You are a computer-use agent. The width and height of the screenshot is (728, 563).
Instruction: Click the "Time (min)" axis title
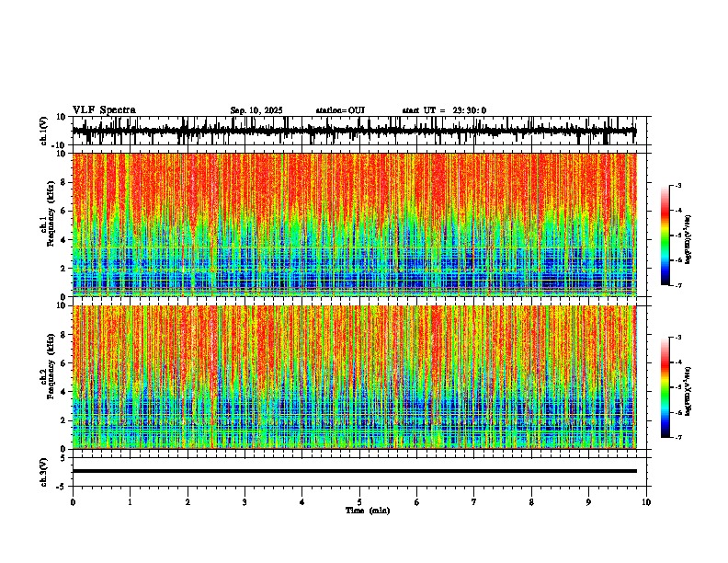coord(368,511)
